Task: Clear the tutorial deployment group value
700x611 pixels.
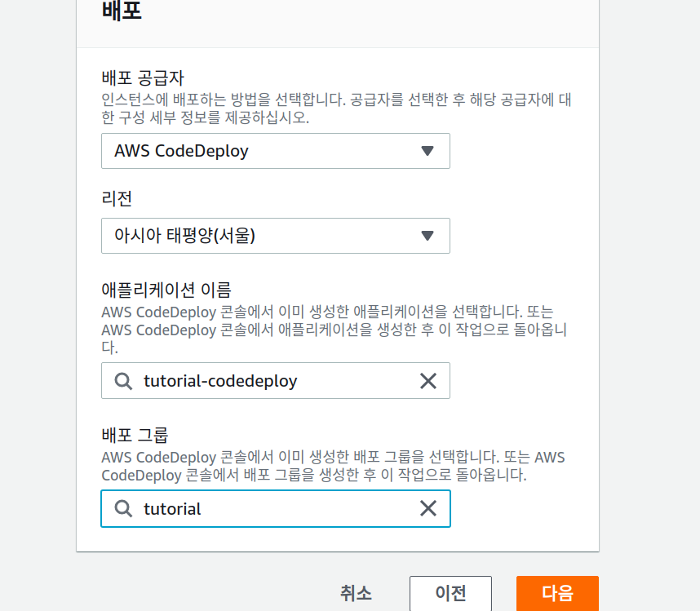Action: pos(428,508)
